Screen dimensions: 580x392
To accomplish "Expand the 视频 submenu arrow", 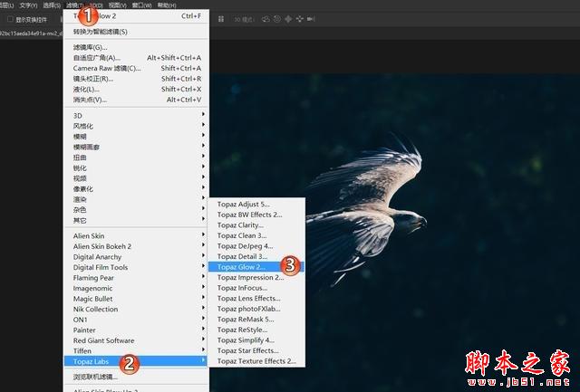I will point(203,177).
